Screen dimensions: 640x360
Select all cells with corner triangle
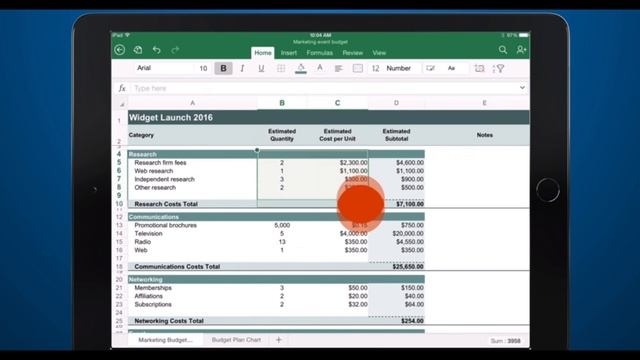(122, 104)
